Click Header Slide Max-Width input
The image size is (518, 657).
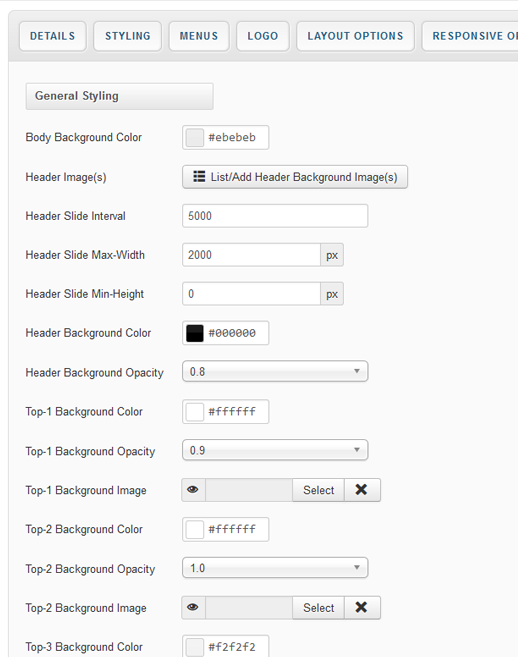251,255
